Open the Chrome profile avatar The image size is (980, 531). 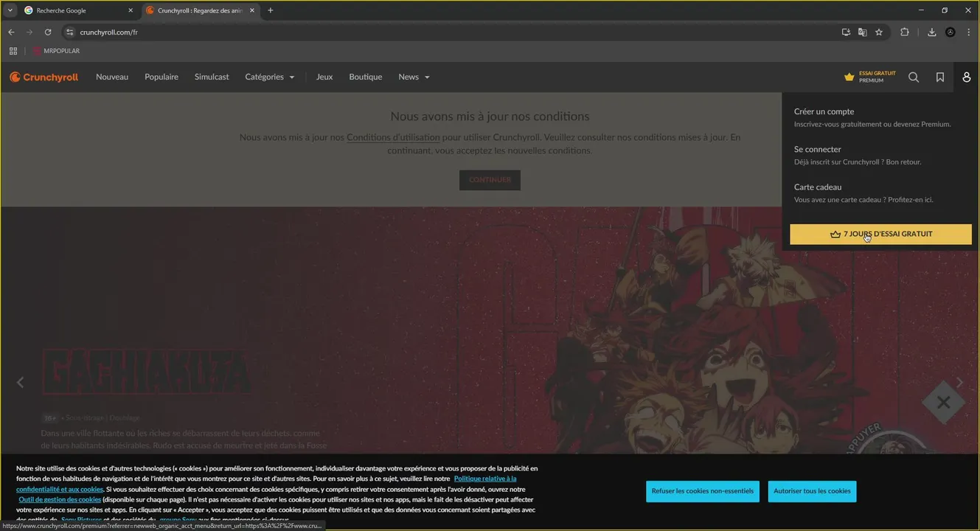click(x=951, y=32)
